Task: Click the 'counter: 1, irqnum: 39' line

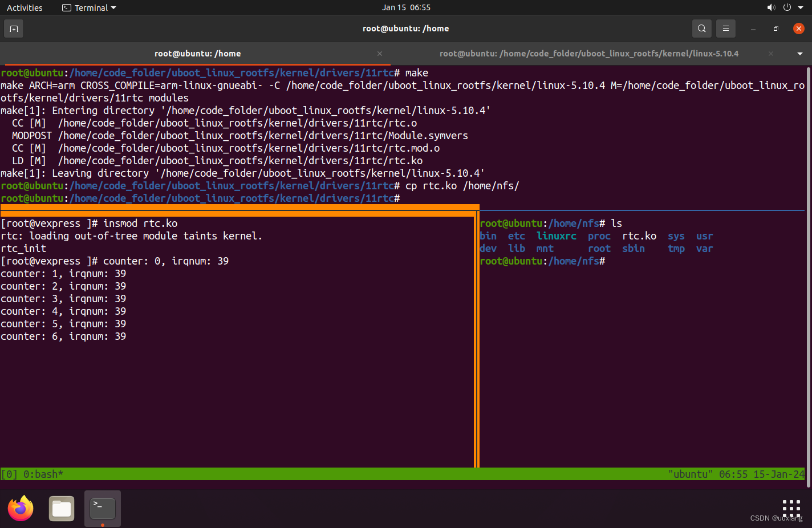Action: [63, 274]
